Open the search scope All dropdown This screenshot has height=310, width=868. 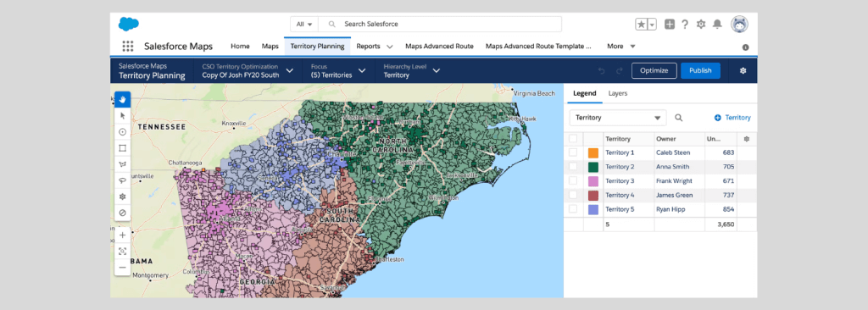point(304,25)
